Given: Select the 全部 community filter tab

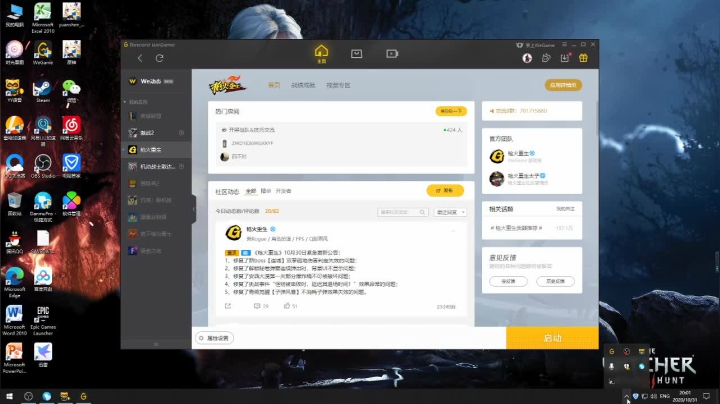Looking at the screenshot, I should tap(251, 191).
